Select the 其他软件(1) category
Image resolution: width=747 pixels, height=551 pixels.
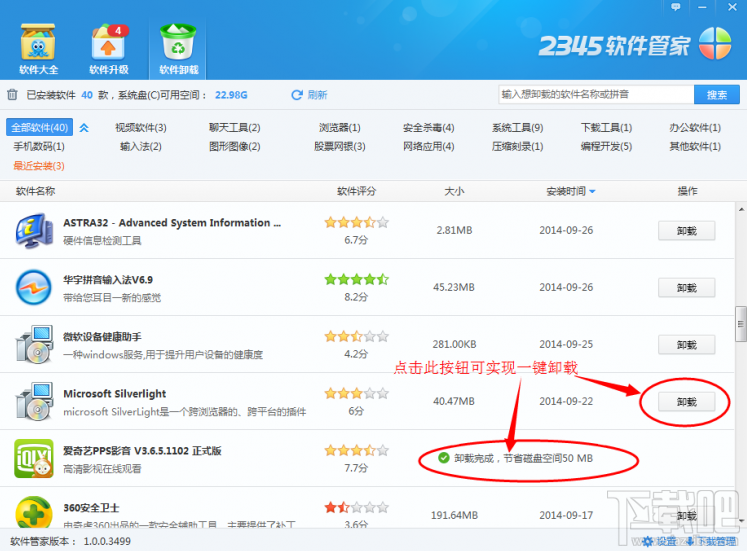point(695,147)
